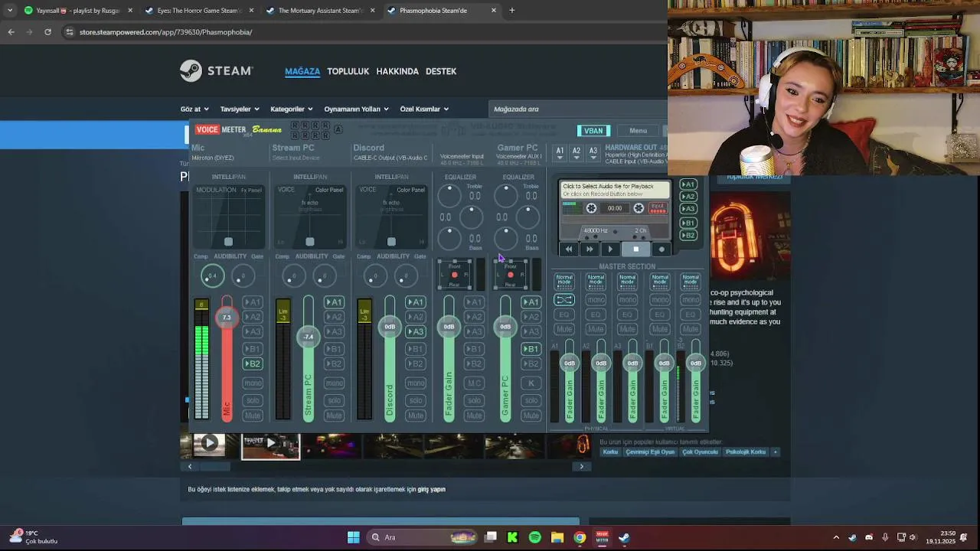980x551 pixels.
Task: Click the Steam logo
Action: tap(216, 71)
